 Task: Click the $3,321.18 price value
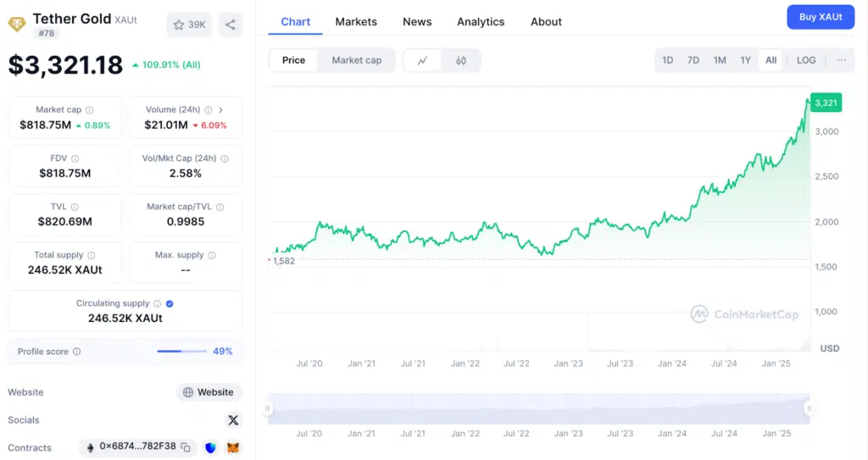65,65
